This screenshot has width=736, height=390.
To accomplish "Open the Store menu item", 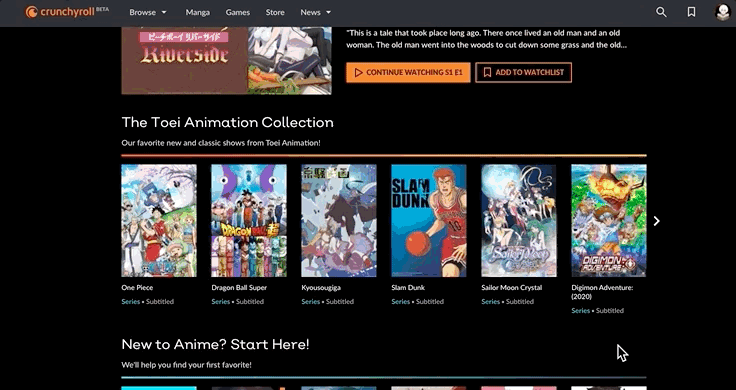I will click(x=275, y=12).
